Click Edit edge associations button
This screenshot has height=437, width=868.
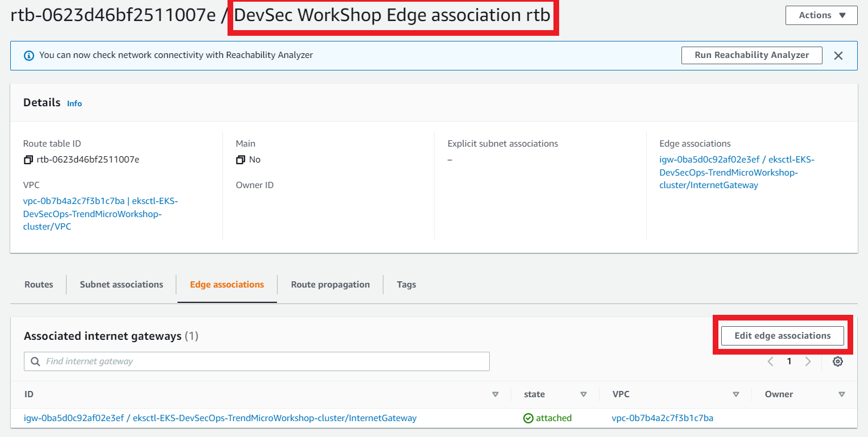click(x=783, y=336)
